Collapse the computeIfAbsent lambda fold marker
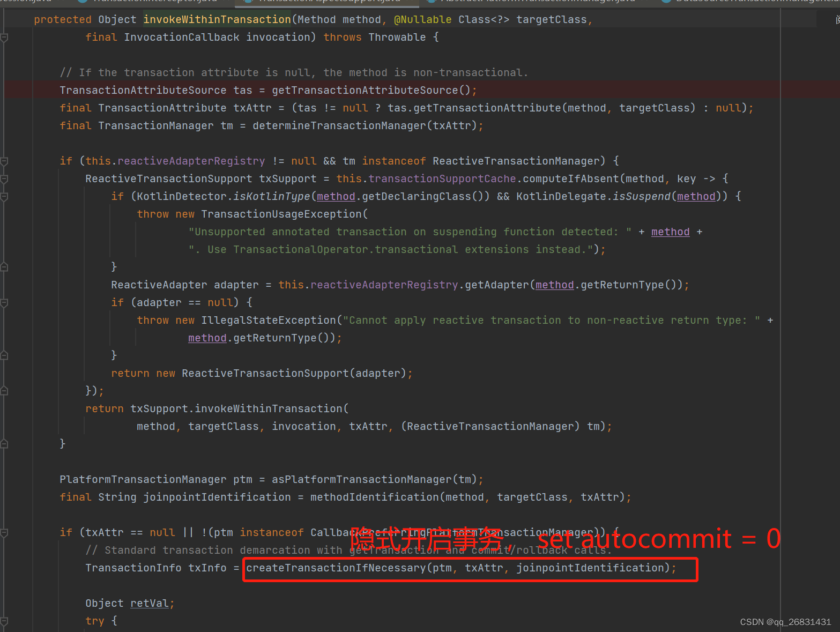Screen dimensions: 840x632 tap(4, 179)
